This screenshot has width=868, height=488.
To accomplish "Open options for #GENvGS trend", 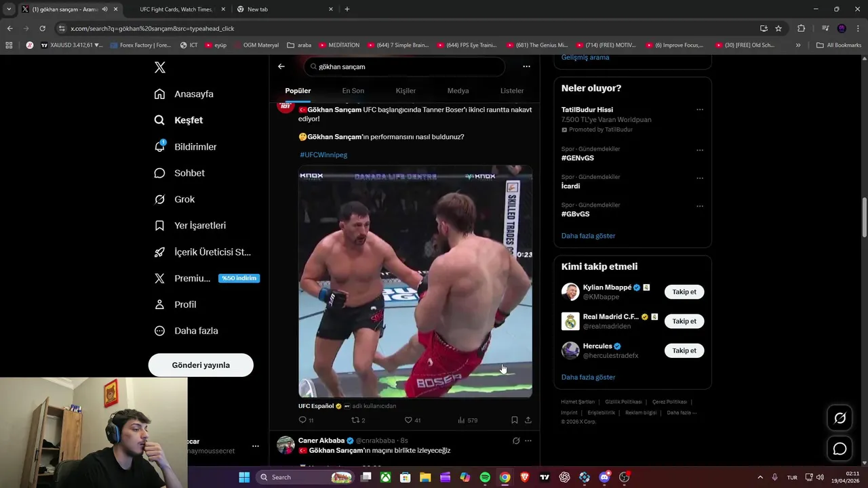I will coord(700,150).
